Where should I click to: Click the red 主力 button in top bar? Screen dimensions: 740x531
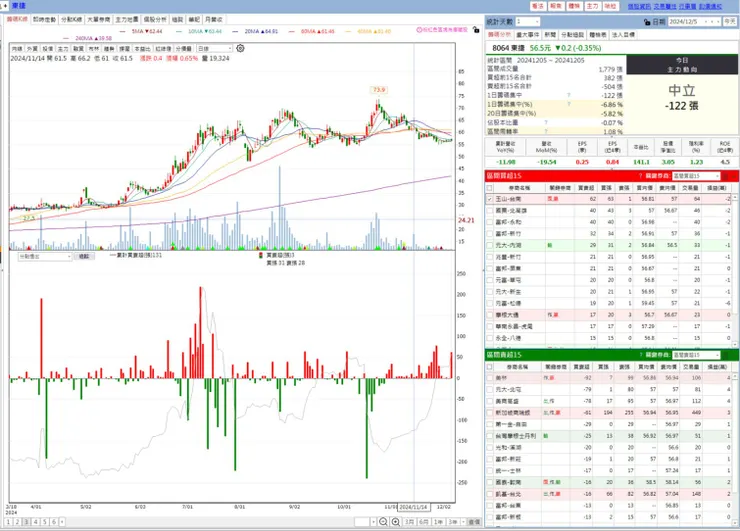pyautogui.click(x=592, y=6)
